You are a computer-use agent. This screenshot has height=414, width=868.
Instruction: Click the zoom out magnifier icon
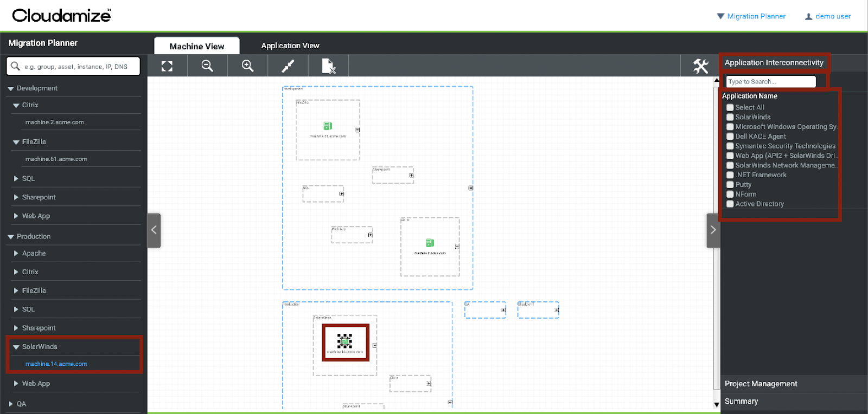click(207, 66)
